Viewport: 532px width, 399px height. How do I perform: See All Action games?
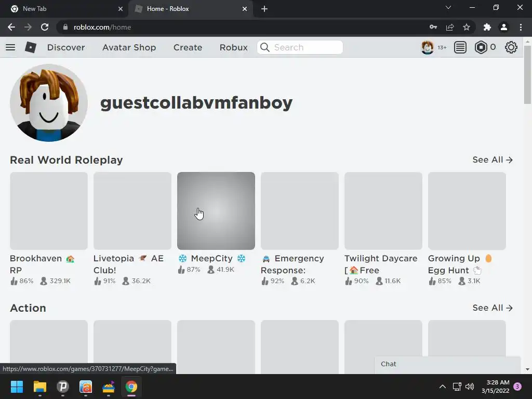tap(493, 308)
